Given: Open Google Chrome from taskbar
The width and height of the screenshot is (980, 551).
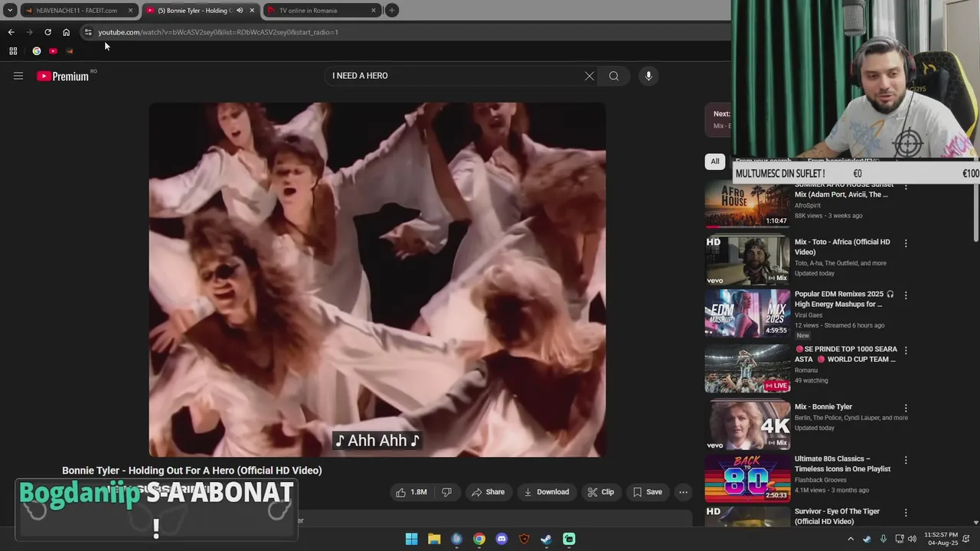Looking at the screenshot, I should tap(479, 539).
